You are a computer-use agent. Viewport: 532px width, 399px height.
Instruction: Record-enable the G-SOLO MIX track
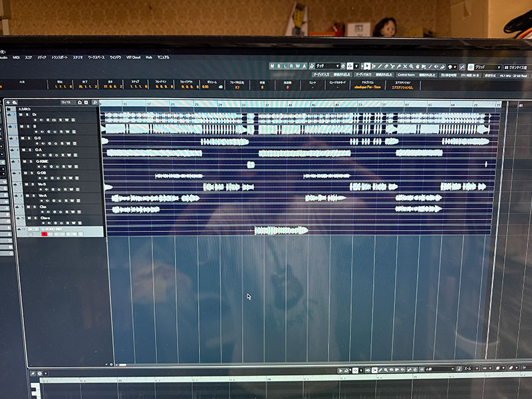[45, 234]
